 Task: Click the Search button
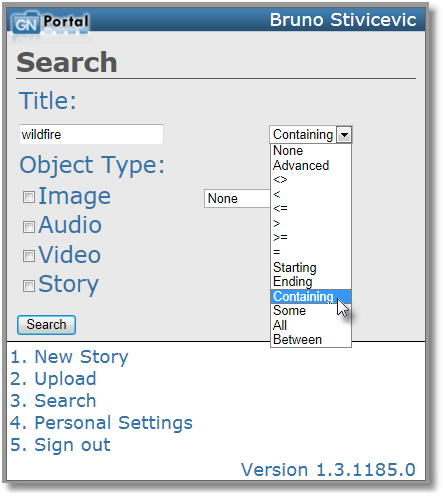pos(46,325)
